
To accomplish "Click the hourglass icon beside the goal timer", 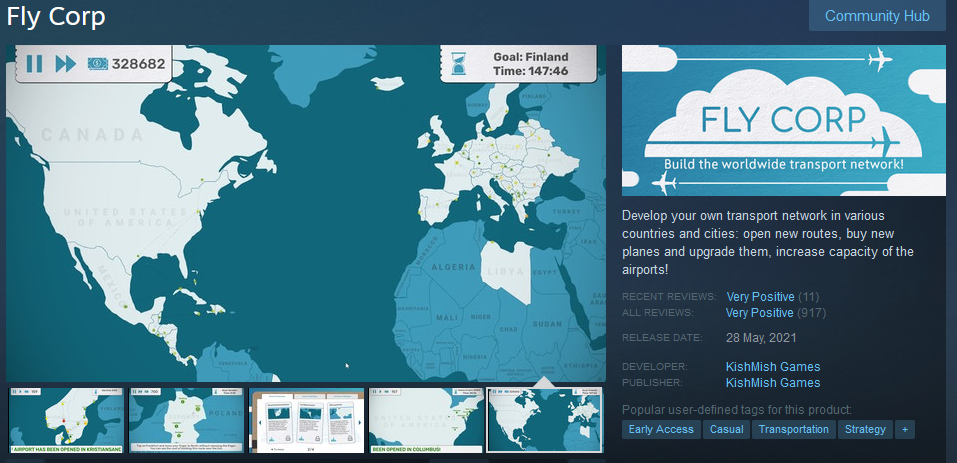I will coord(458,63).
